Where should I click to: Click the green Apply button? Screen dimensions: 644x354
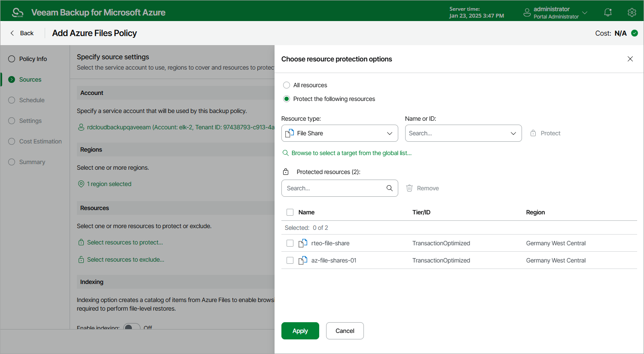click(300, 331)
